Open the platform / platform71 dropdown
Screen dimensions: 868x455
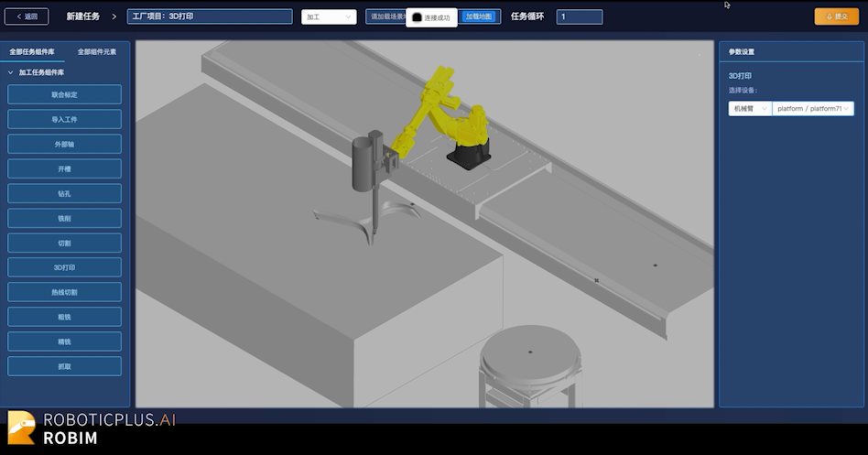click(x=812, y=108)
